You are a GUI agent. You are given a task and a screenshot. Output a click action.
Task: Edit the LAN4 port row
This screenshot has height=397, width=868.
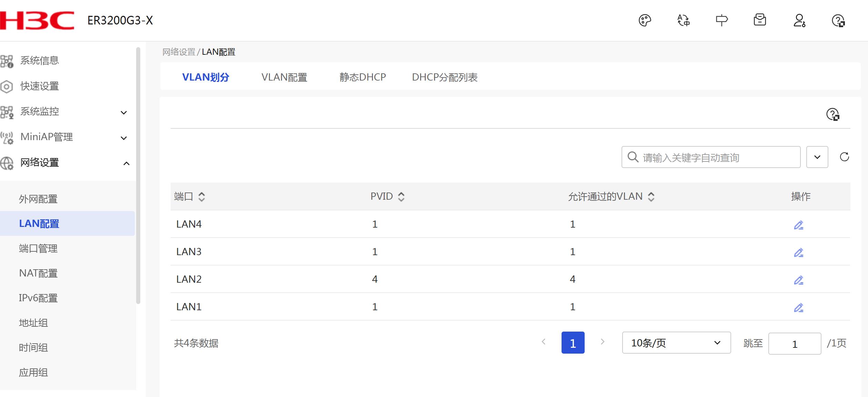pos(798,225)
